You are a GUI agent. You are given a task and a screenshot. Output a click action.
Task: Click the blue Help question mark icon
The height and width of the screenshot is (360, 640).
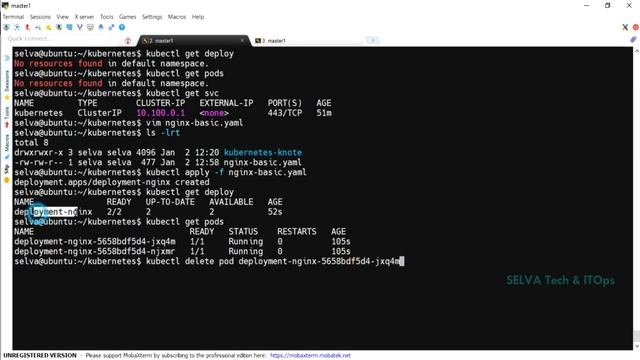122,27
